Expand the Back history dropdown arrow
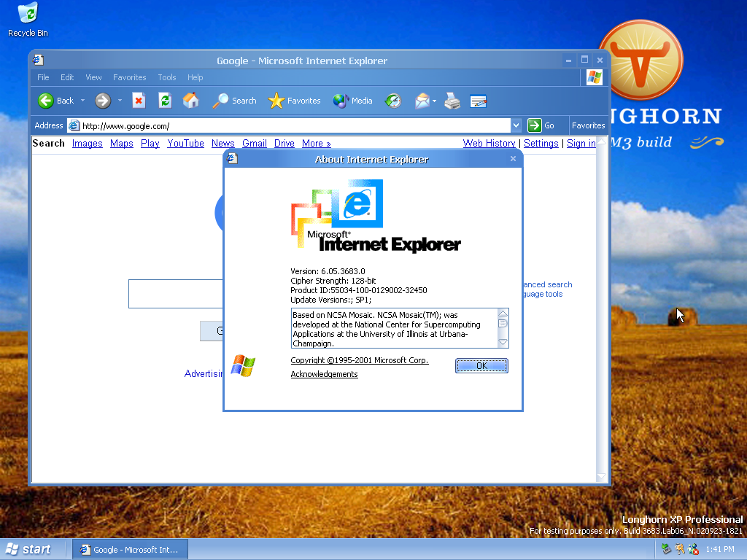This screenshot has height=560, width=747. point(82,101)
